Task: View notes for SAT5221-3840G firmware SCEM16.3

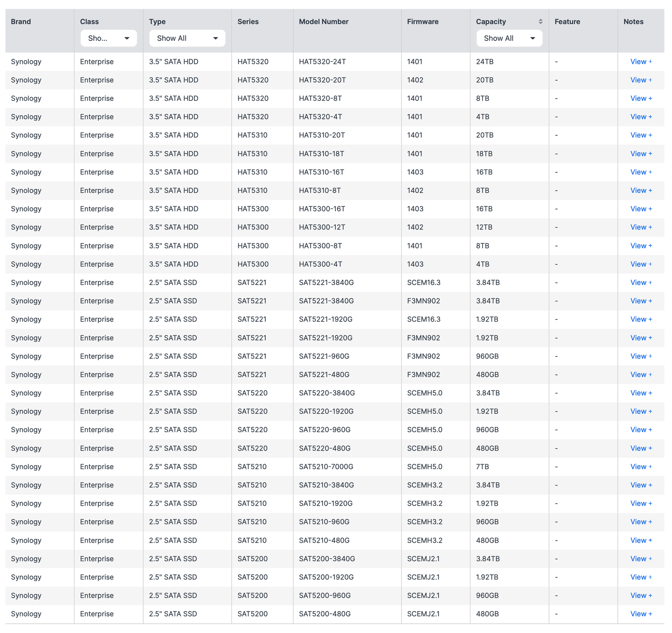Action: coord(641,282)
